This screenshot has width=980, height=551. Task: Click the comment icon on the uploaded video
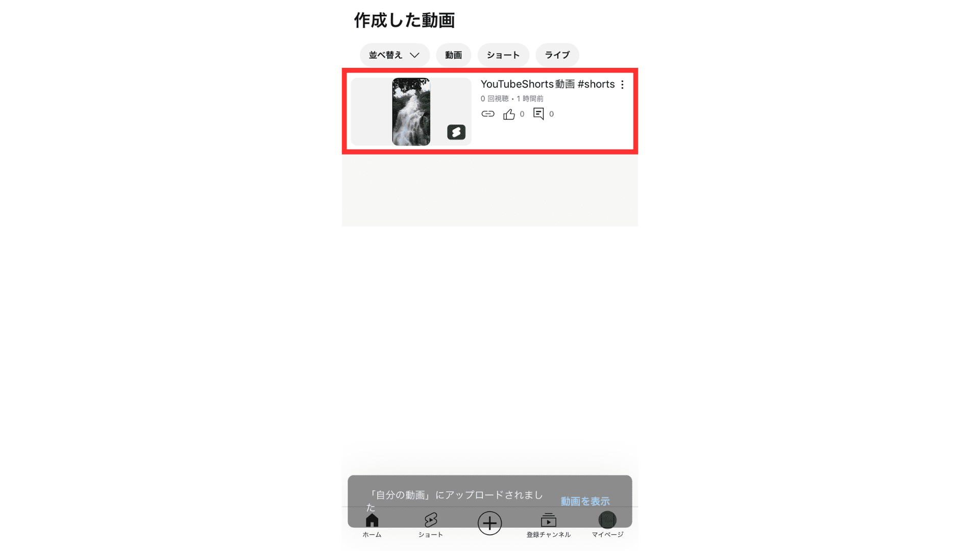pos(538,113)
